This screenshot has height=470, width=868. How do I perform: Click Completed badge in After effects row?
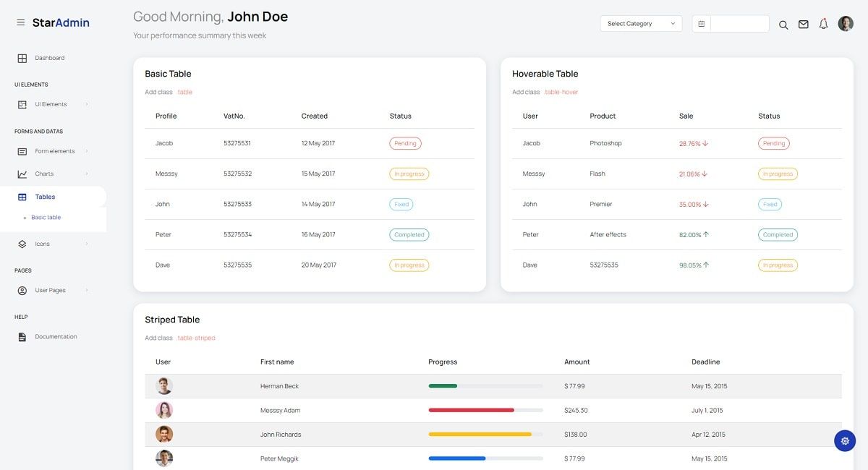(778, 234)
